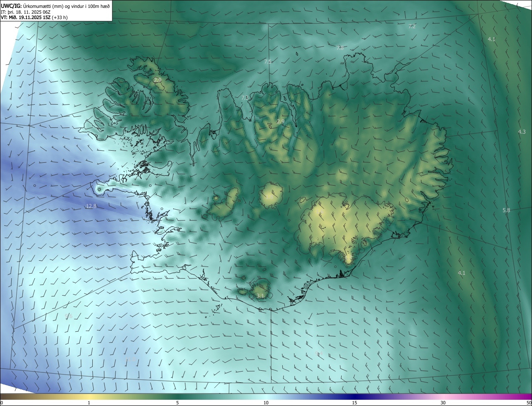
Task: Click the 4.3 value label
Action: pyautogui.click(x=522, y=132)
